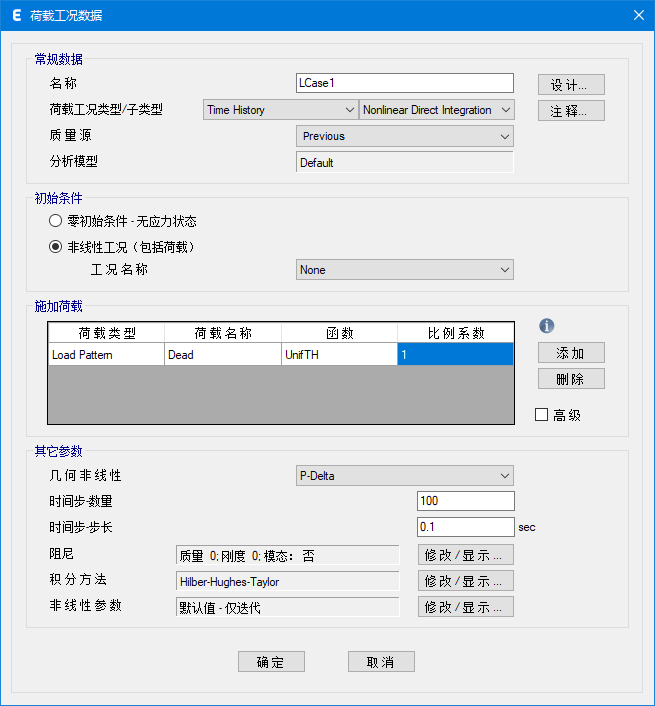Expand the 工况名称 None dropdown
655x706 pixels.
tap(405, 269)
